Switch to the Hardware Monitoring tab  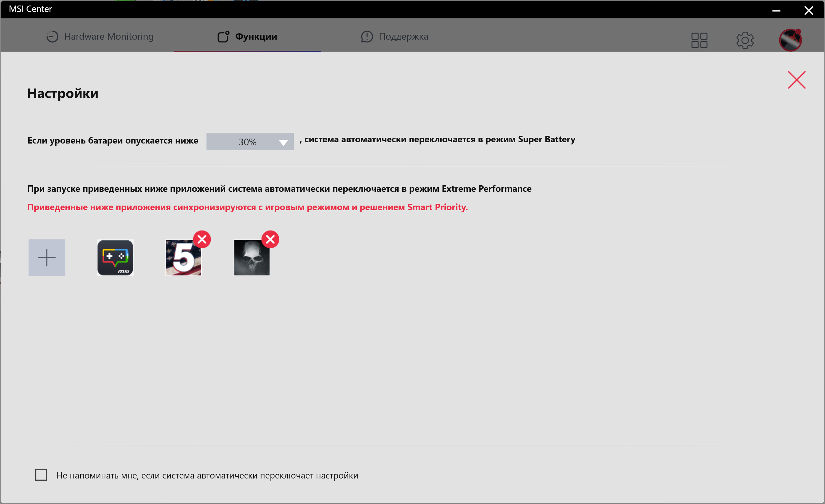click(x=108, y=37)
